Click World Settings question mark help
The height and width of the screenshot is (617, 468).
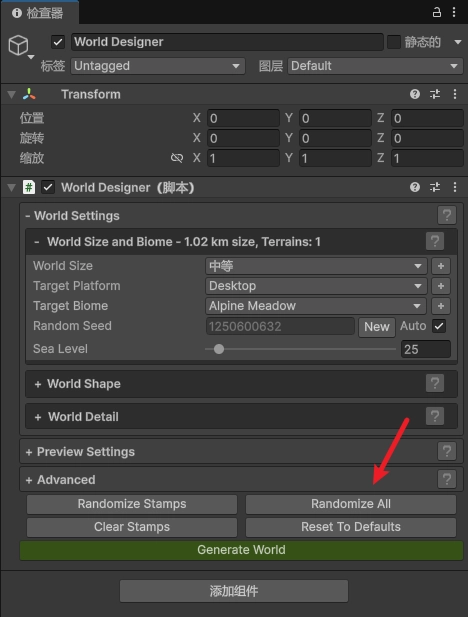pos(447,215)
